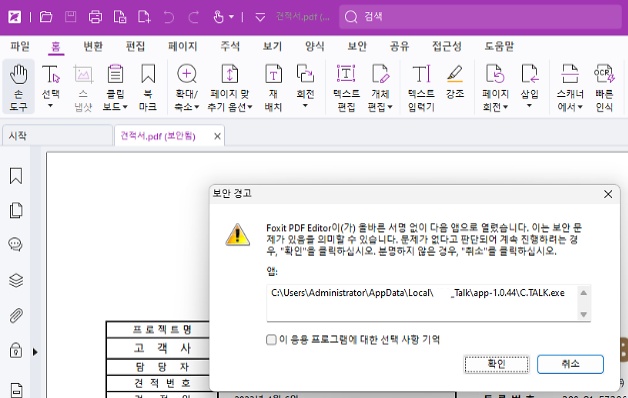Select the 선택 text selection tool
628x398 pixels.
pos(51,82)
